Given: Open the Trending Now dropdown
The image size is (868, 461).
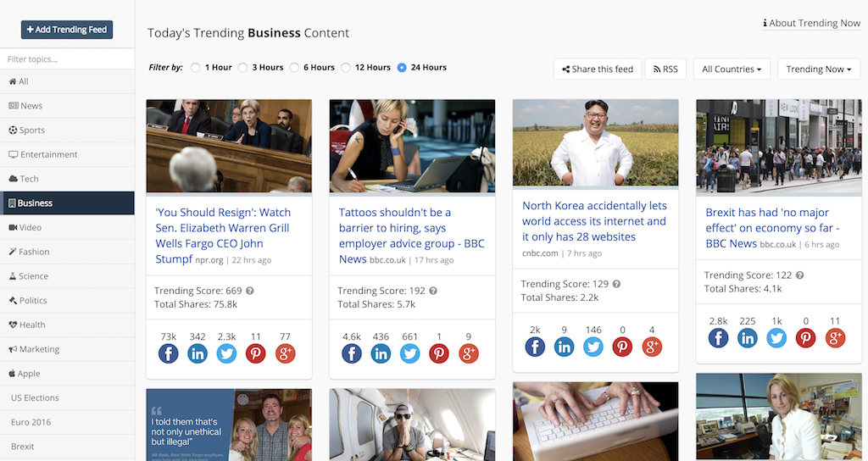Looking at the screenshot, I should click(x=818, y=69).
